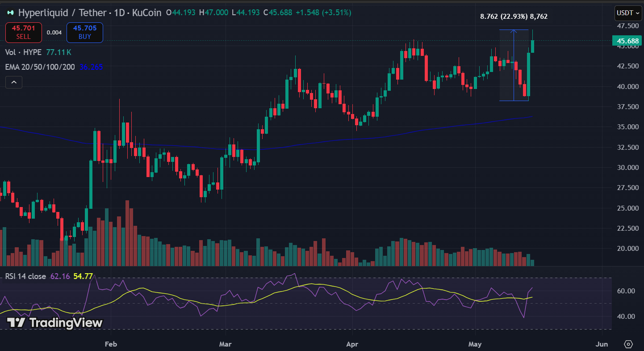Click the +1.548 (+3.51%) change text
The image size is (644, 351).
pos(323,13)
